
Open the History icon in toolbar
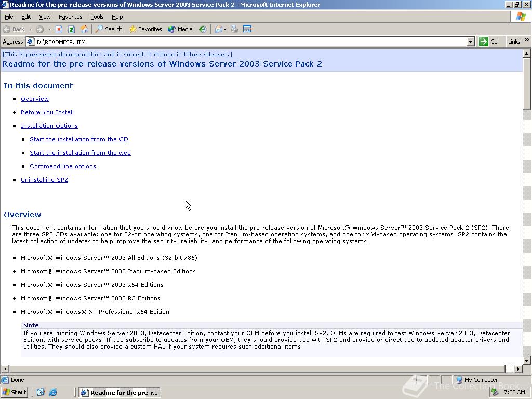tap(203, 29)
